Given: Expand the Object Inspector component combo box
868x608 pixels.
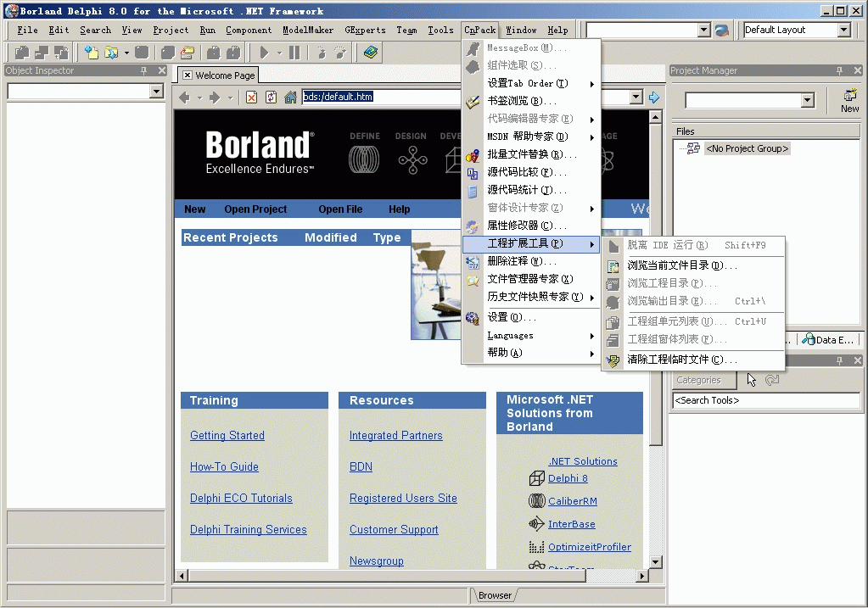Looking at the screenshot, I should [156, 92].
